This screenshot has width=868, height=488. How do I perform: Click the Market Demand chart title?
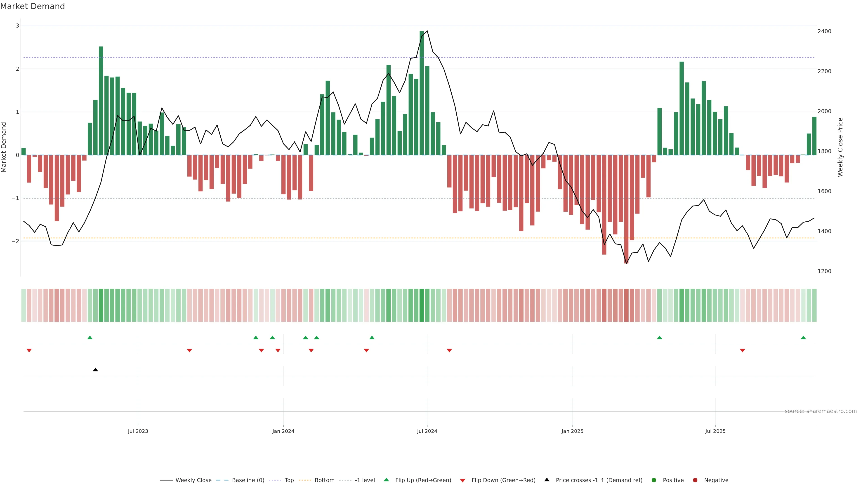pos(32,6)
